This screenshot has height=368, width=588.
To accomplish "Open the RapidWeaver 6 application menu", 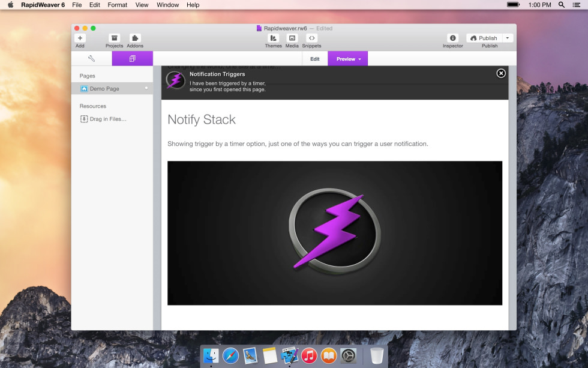I will [43, 5].
